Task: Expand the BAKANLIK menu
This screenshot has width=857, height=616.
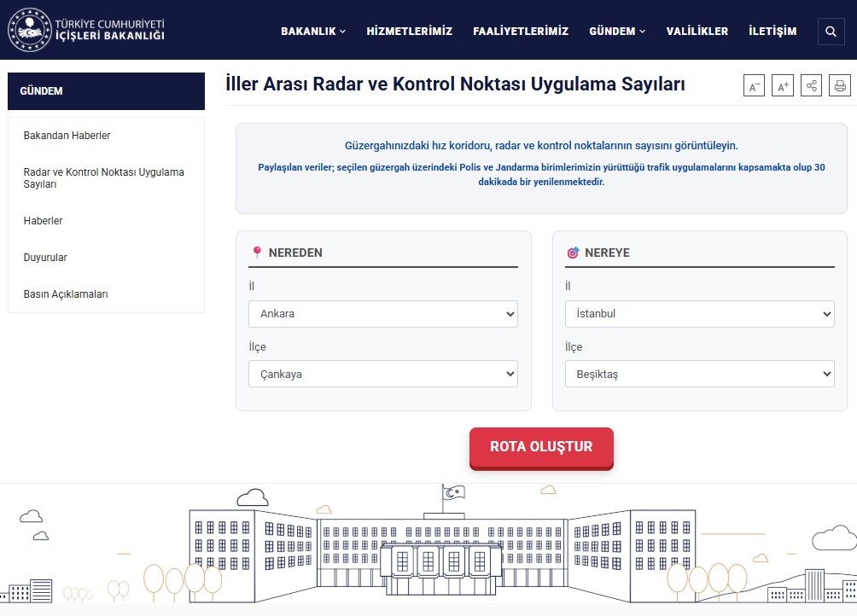Action: pos(312,32)
